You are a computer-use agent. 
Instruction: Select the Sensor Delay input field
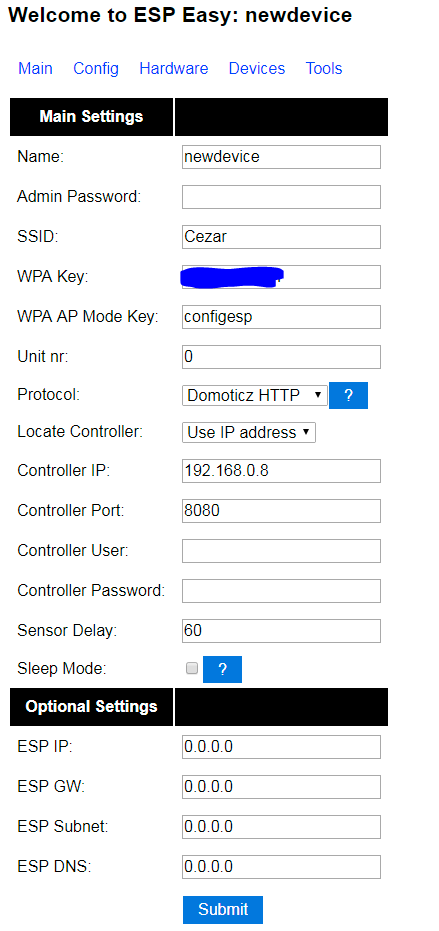(281, 631)
